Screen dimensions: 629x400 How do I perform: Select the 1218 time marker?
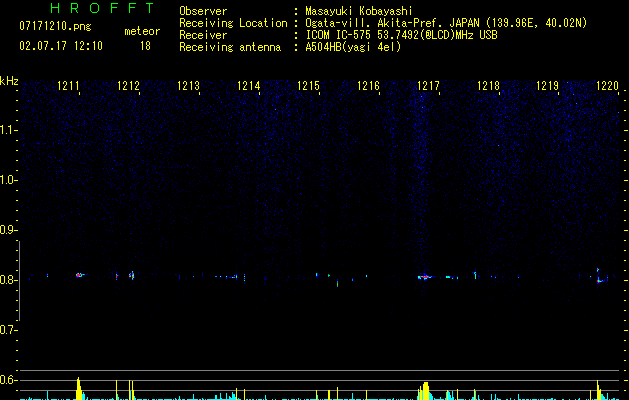point(489,85)
